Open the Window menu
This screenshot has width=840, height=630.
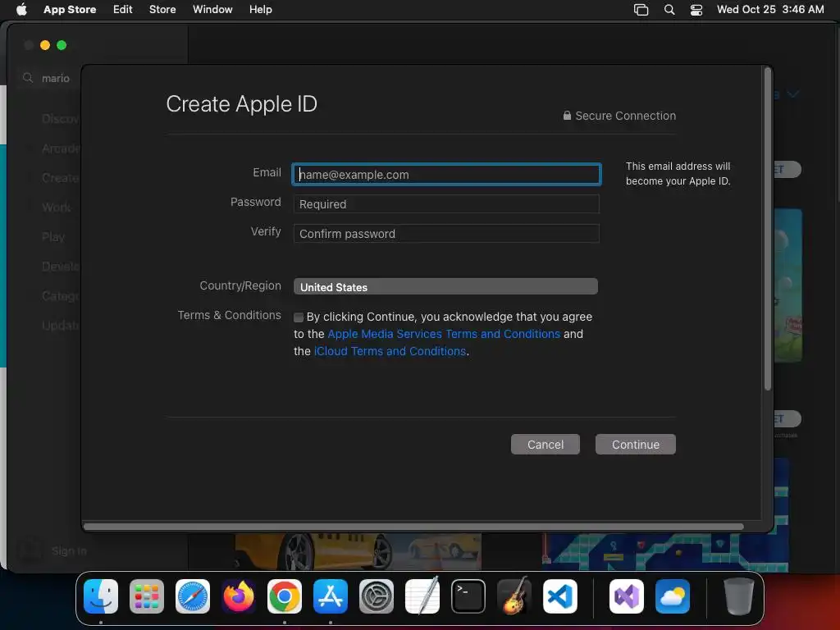coord(212,9)
